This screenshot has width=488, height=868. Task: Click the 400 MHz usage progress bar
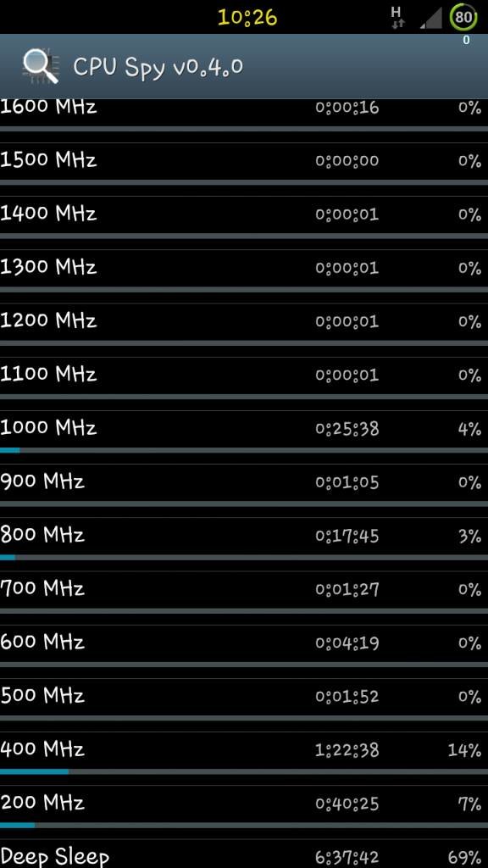coord(244,771)
